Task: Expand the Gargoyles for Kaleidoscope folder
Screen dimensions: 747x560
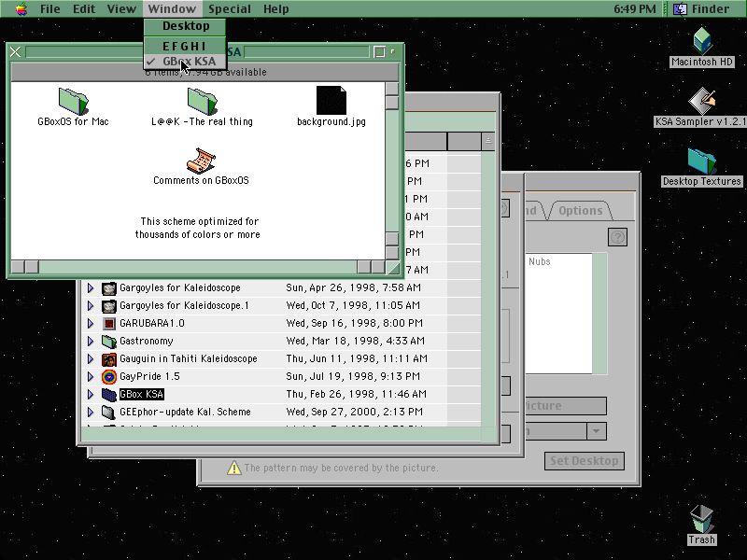Action: point(90,287)
